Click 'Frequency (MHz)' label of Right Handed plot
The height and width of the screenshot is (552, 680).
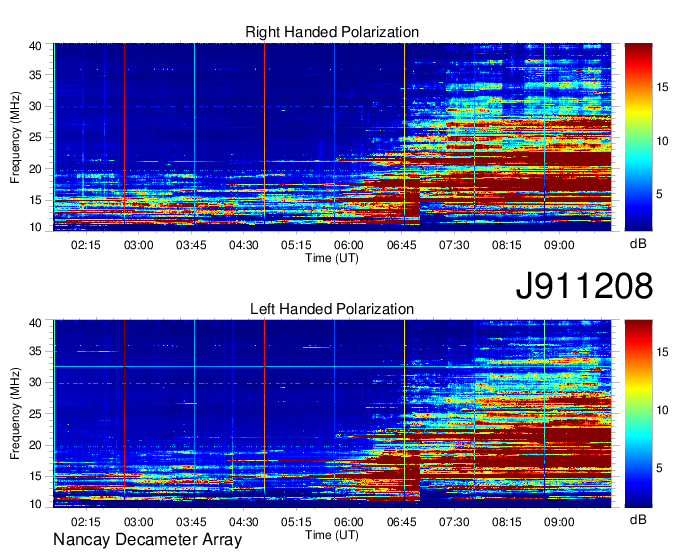tap(15, 137)
